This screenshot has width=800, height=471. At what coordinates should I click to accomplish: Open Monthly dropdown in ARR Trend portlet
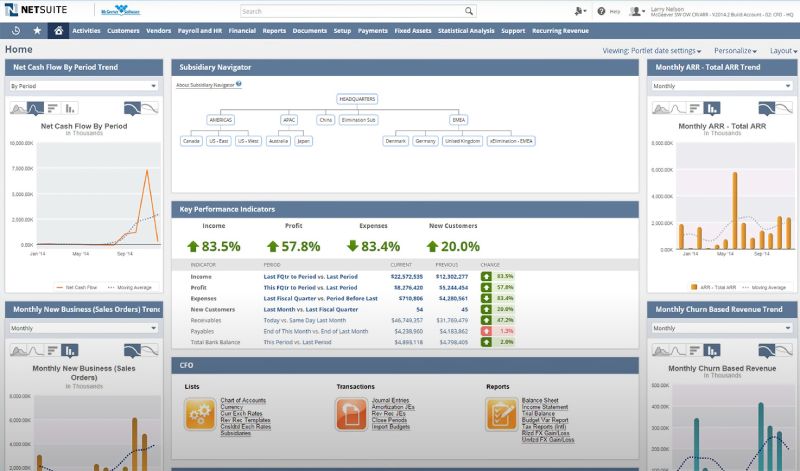tap(723, 86)
